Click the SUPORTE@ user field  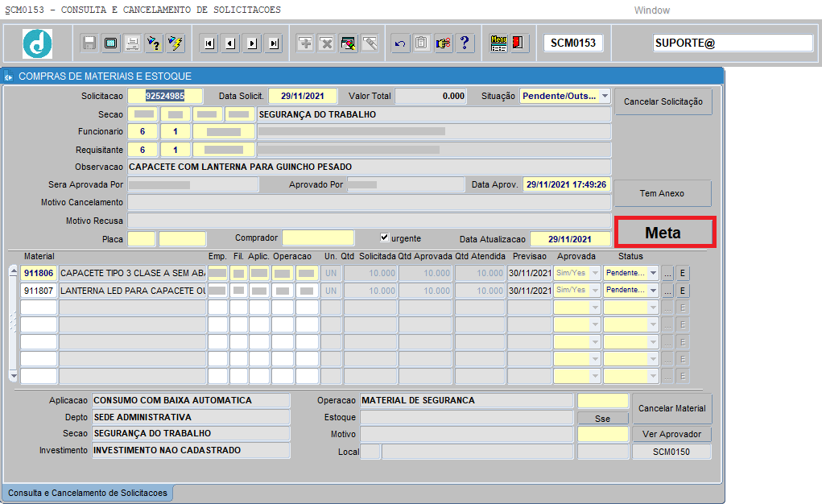coord(733,43)
